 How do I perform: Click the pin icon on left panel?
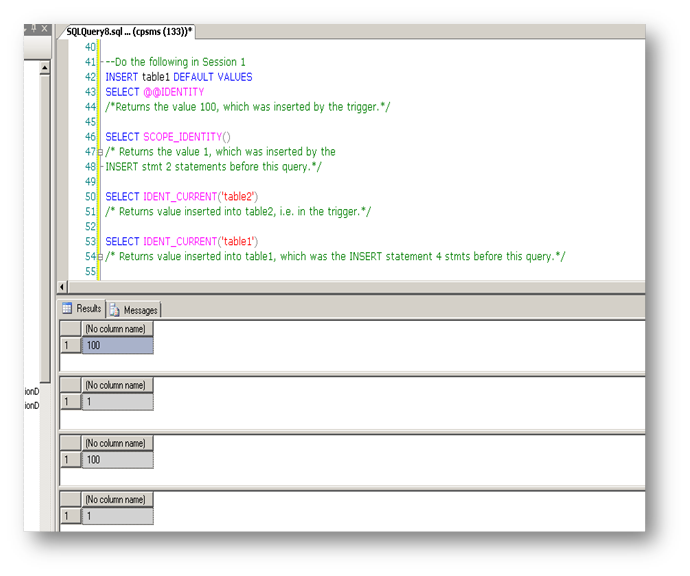[33, 29]
